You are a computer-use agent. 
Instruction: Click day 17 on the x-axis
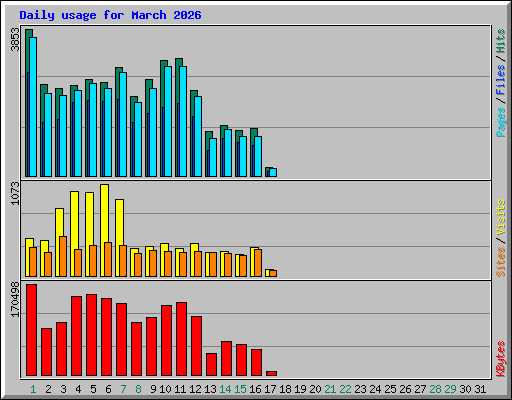(270, 389)
